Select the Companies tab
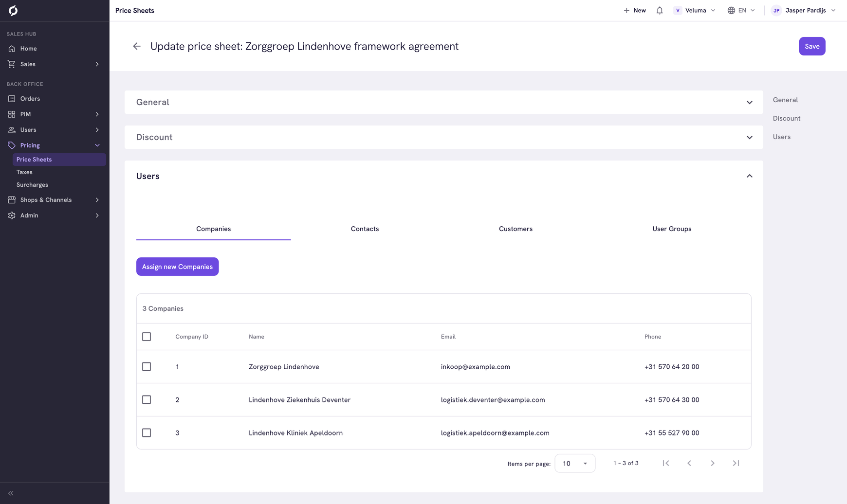This screenshot has width=847, height=504. (x=213, y=229)
